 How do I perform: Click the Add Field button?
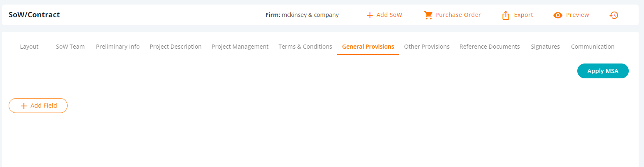tap(38, 106)
